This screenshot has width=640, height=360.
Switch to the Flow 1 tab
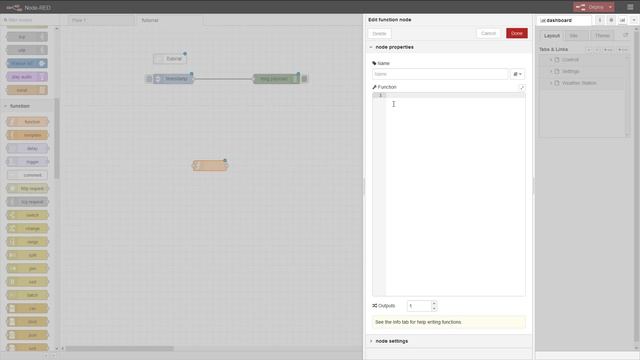pyautogui.click(x=101, y=20)
